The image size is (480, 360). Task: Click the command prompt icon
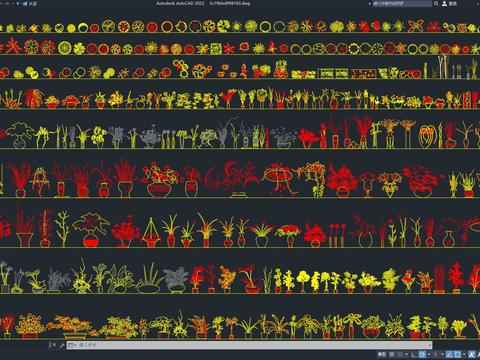tap(71, 345)
